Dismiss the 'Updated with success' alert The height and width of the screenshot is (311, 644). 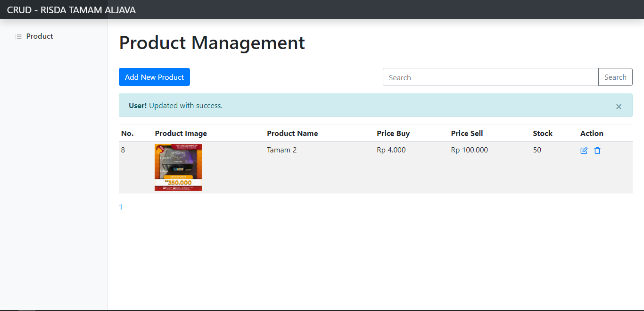pyautogui.click(x=619, y=106)
